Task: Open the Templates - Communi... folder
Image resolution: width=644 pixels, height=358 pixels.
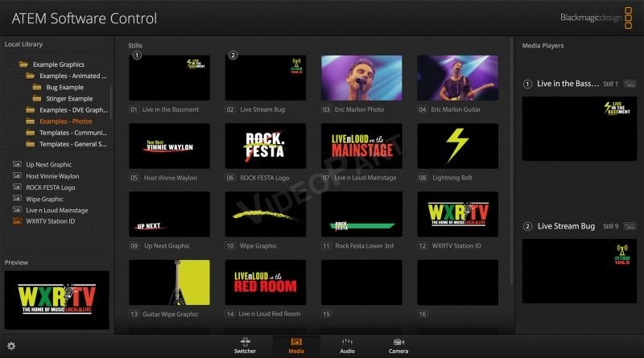Action: [x=67, y=133]
